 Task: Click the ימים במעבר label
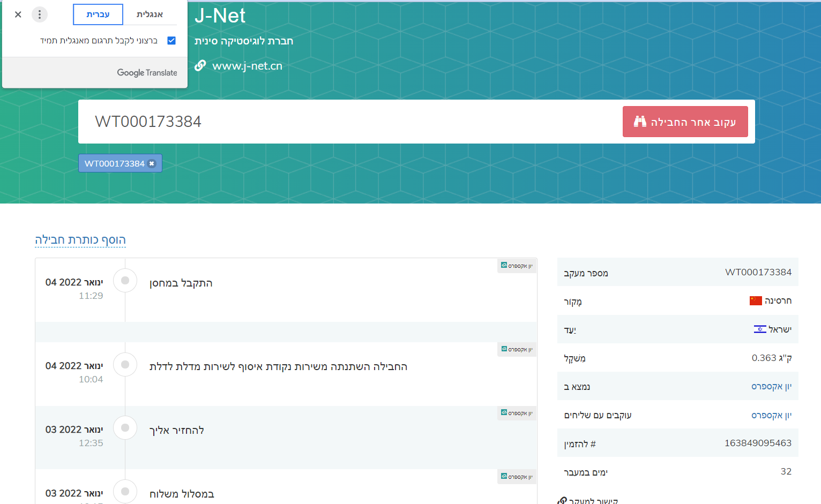pos(586,472)
